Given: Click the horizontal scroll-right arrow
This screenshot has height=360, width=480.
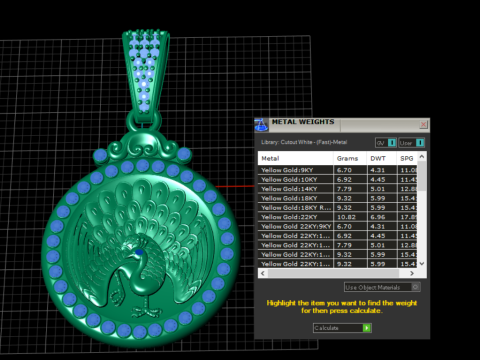Looking at the screenshot, I should coord(412,273).
